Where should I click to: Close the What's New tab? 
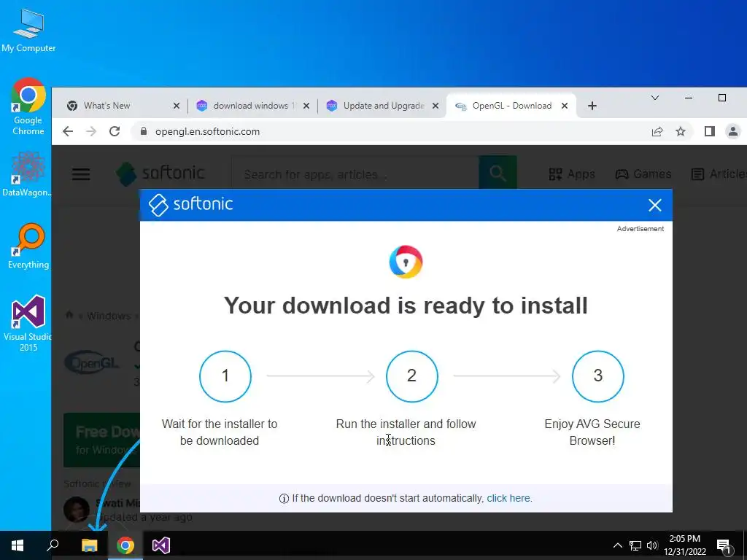point(177,106)
